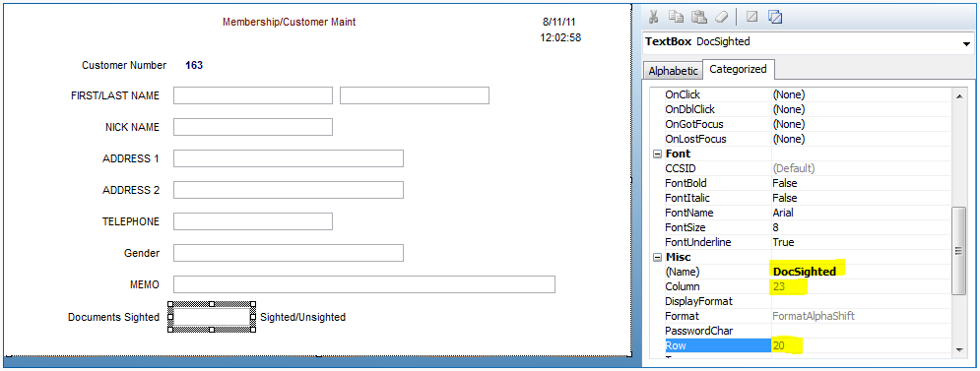Image resolution: width=980 pixels, height=371 pixels.
Task: Click the property grid scrollbar thumb
Action: click(x=957, y=251)
